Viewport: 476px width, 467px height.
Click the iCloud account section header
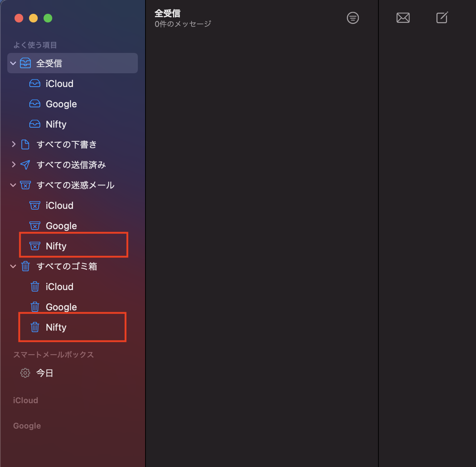(x=25, y=400)
